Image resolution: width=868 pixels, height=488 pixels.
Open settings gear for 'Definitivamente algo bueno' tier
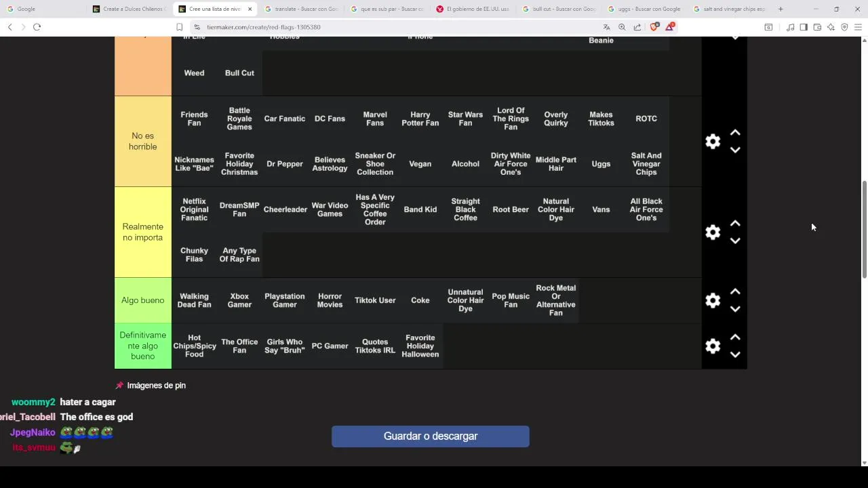pos(713,346)
